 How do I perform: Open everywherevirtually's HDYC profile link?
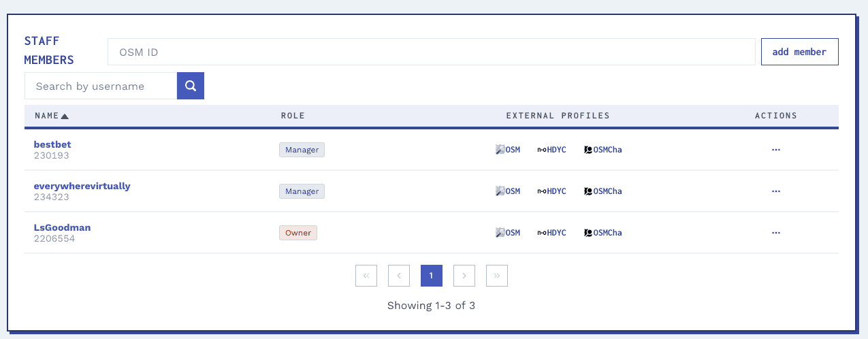tap(551, 191)
